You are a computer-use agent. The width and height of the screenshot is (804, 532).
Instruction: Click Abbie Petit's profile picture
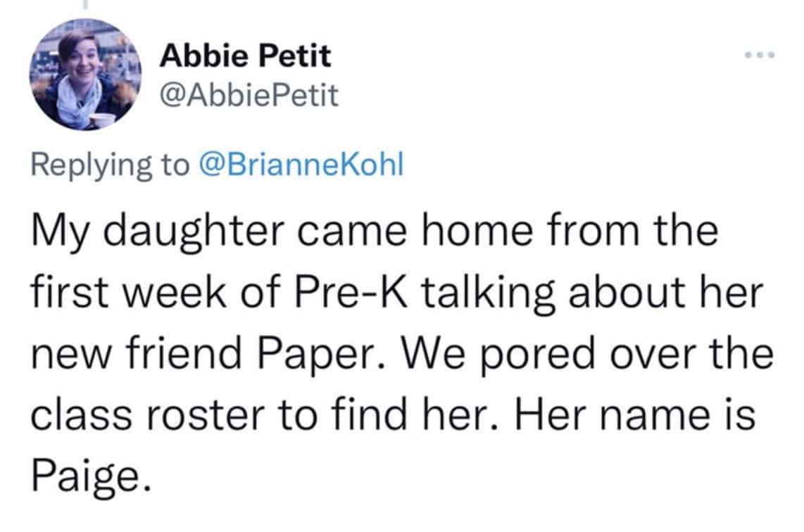coord(85,75)
